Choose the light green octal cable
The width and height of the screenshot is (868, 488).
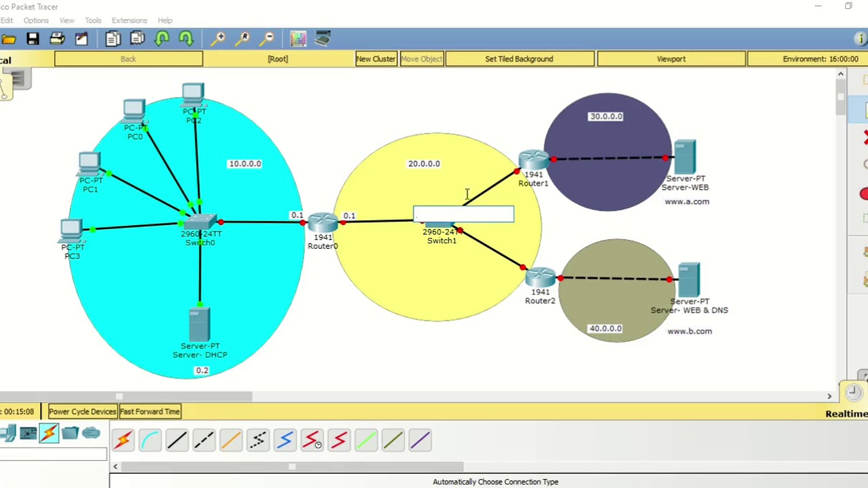tap(366, 441)
